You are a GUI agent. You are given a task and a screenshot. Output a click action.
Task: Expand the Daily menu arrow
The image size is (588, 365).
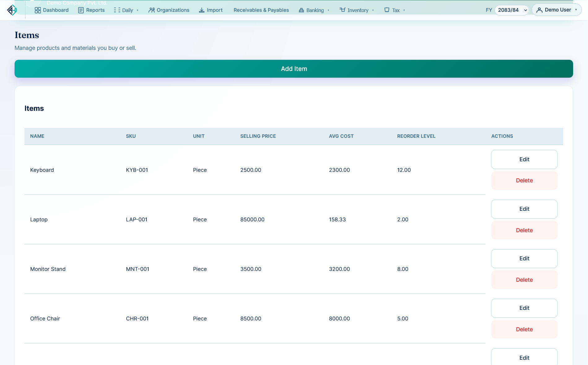137,10
